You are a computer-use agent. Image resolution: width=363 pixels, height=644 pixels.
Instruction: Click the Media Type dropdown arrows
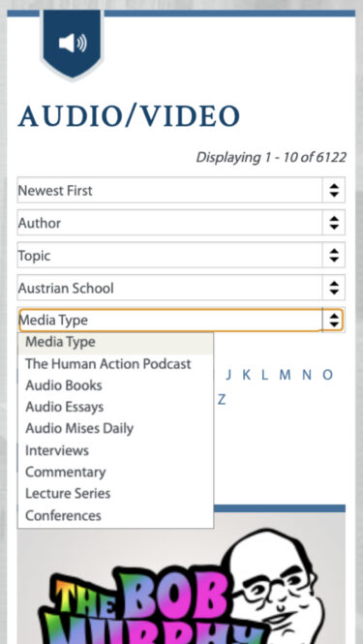[x=334, y=320]
